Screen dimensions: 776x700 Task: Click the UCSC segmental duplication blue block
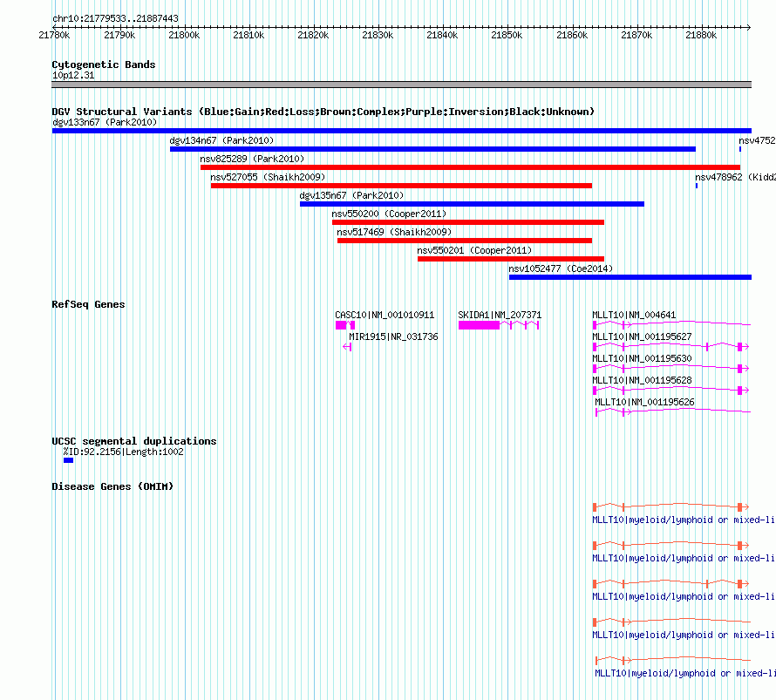68,460
